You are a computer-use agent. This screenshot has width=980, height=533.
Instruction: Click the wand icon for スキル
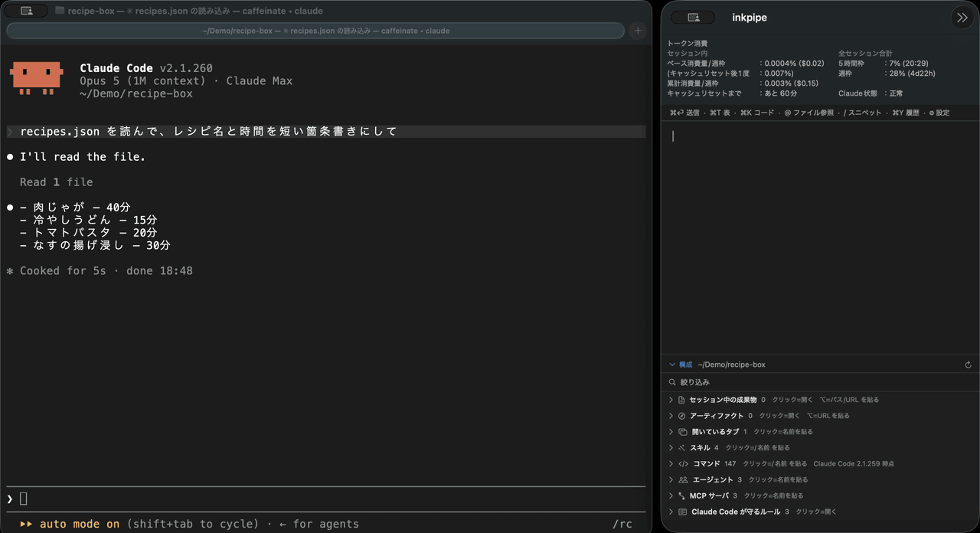coord(681,448)
